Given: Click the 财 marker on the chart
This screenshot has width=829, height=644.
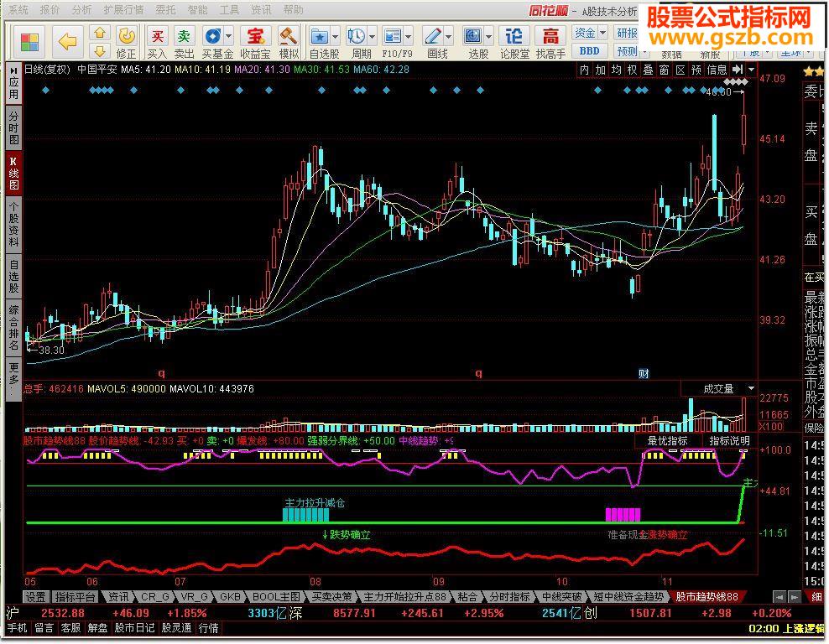Looking at the screenshot, I should tap(644, 373).
